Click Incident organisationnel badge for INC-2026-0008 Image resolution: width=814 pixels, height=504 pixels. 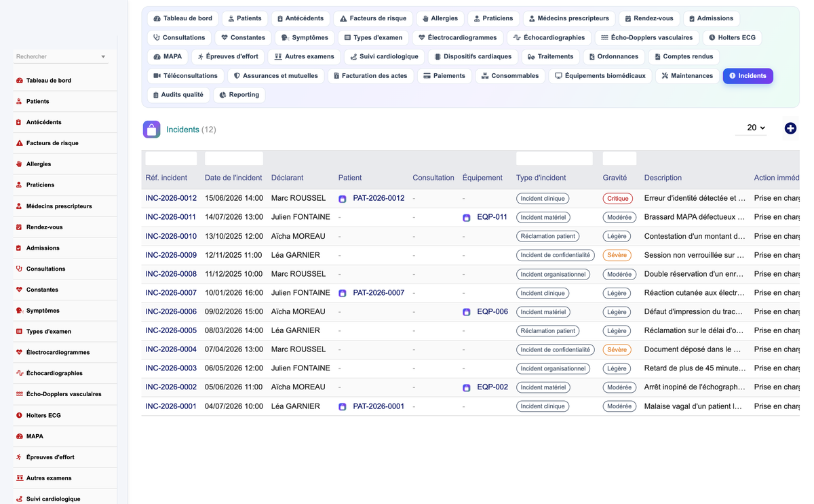tap(553, 274)
